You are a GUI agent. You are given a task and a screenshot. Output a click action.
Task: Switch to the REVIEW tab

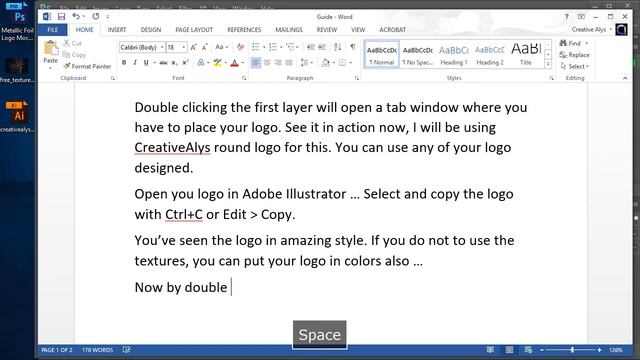(327, 30)
